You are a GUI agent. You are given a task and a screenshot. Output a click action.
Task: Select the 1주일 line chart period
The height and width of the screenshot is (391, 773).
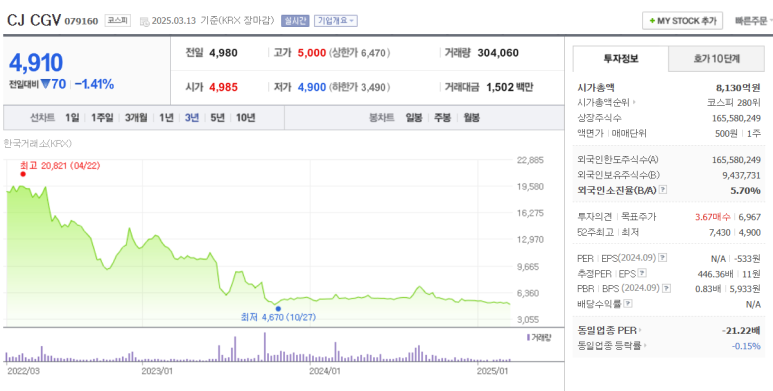[x=102, y=117]
